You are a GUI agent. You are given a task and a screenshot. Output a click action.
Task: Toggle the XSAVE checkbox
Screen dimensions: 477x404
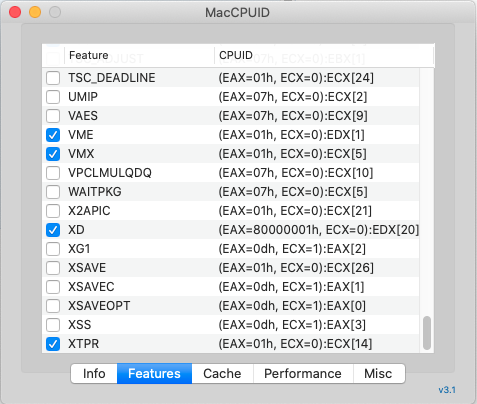click(53, 268)
